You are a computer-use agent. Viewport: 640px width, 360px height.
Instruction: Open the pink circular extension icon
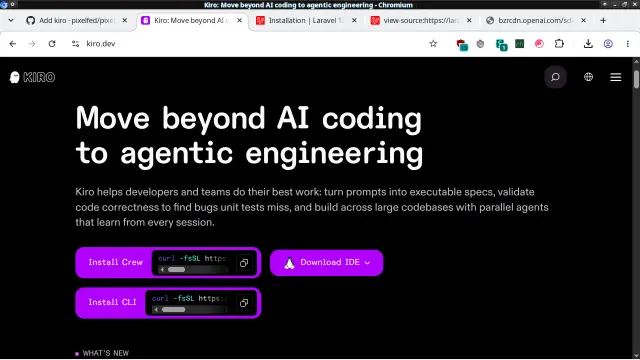click(539, 44)
